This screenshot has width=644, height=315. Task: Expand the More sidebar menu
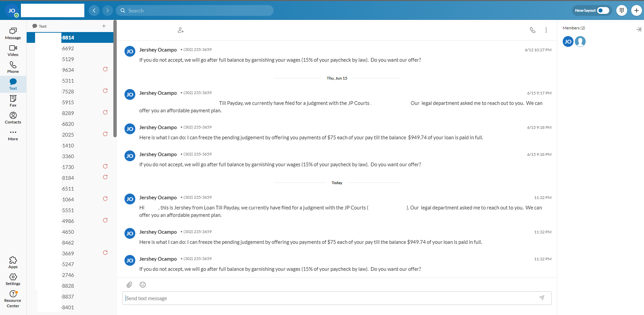[x=13, y=135]
